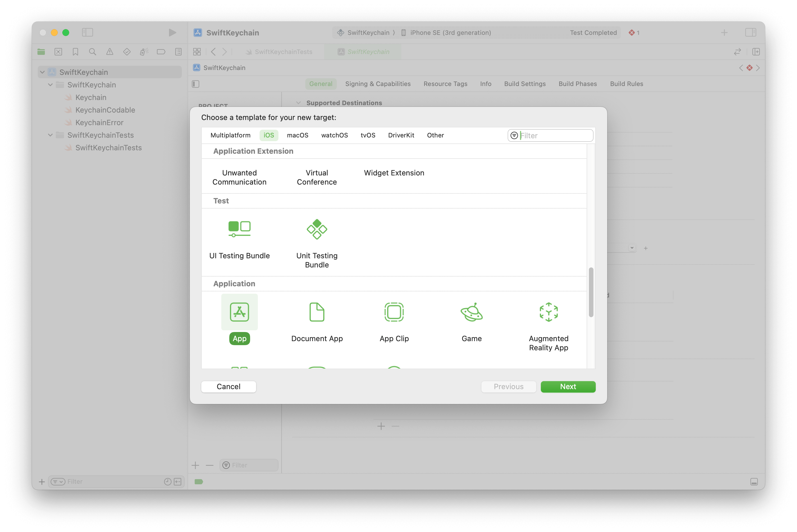Screen dimensions: 797x532
Task: Open the Project navigator folder icon
Action: (41, 51)
